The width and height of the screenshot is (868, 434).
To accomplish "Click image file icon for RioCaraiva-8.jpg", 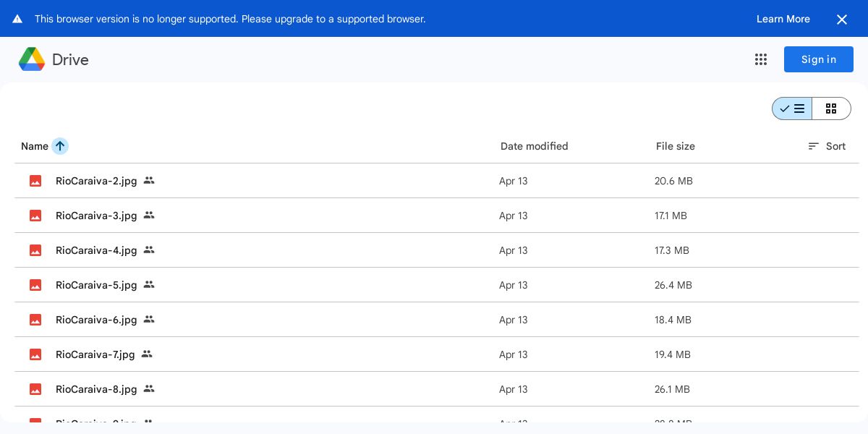I will 35,389.
